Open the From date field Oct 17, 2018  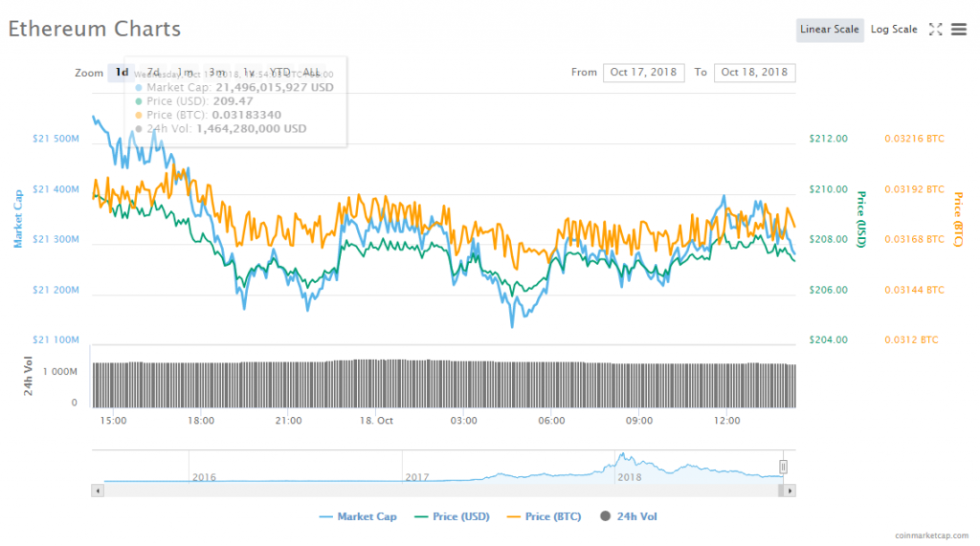click(643, 73)
